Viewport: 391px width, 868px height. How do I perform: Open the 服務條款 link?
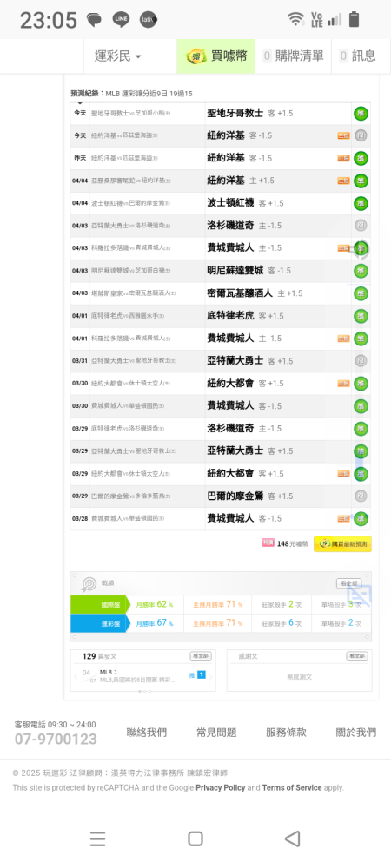286,733
